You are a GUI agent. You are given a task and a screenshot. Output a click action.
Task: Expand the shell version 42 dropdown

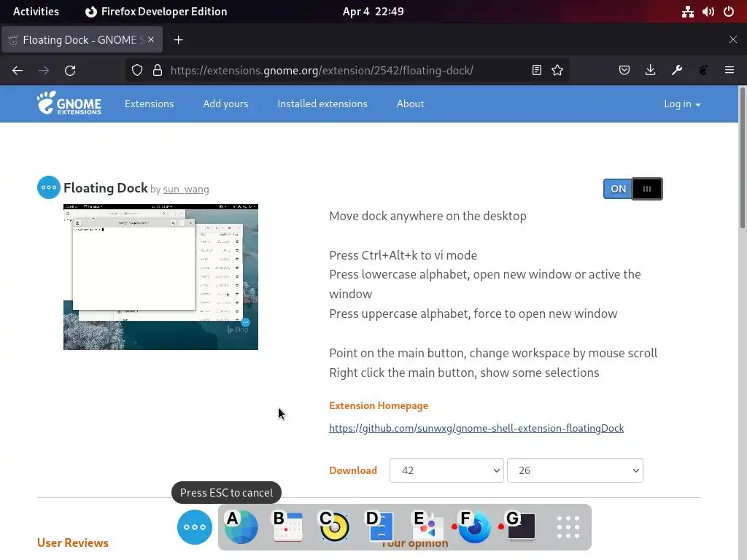446,470
